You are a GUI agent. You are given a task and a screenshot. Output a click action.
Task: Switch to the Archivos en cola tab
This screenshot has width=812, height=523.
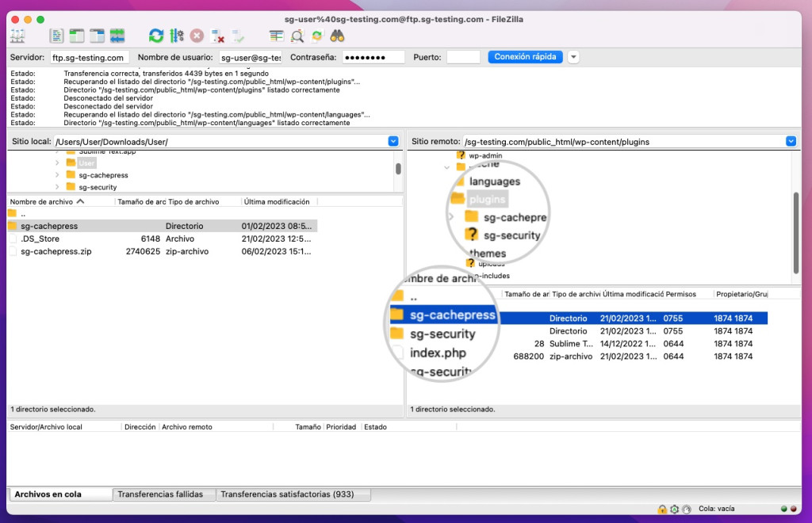point(60,494)
